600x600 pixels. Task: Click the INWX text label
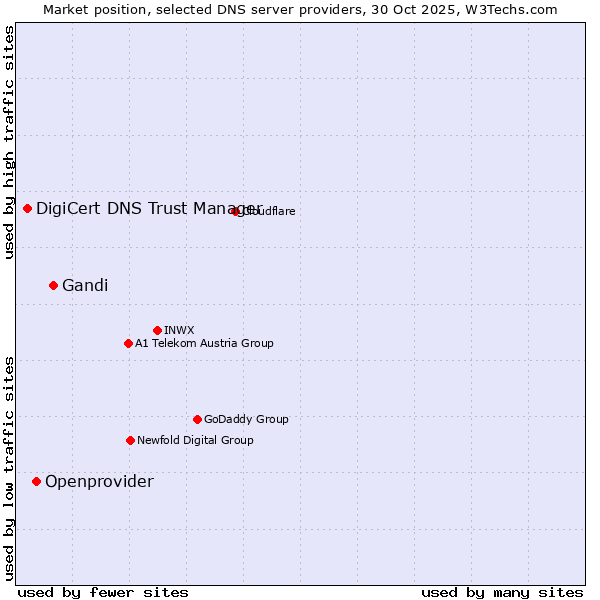click(179, 330)
